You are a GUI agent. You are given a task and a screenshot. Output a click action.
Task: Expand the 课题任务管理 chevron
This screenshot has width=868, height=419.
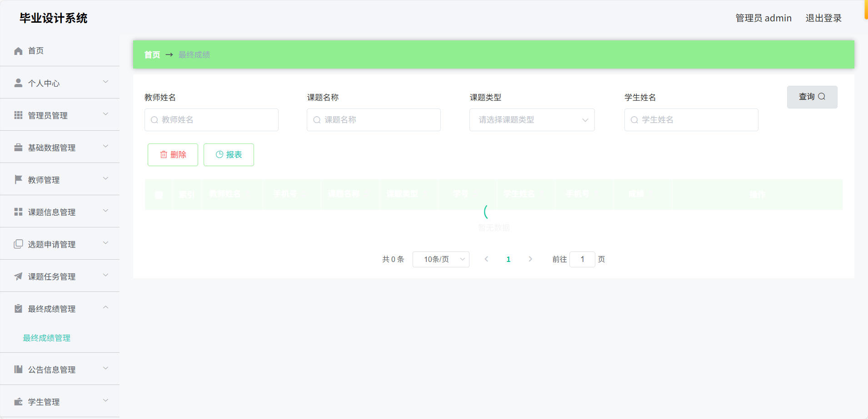(x=105, y=276)
